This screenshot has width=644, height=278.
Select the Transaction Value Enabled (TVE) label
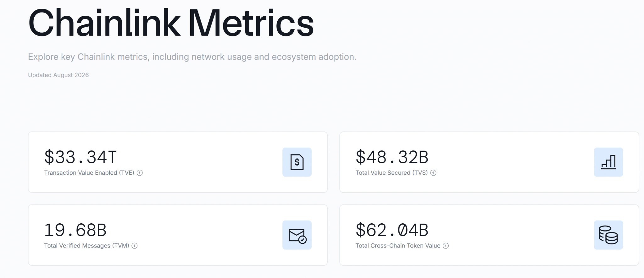[x=89, y=173]
